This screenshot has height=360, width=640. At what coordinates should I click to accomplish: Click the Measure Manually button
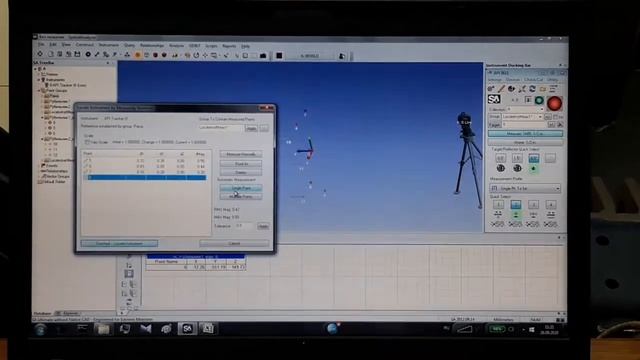(x=241, y=154)
